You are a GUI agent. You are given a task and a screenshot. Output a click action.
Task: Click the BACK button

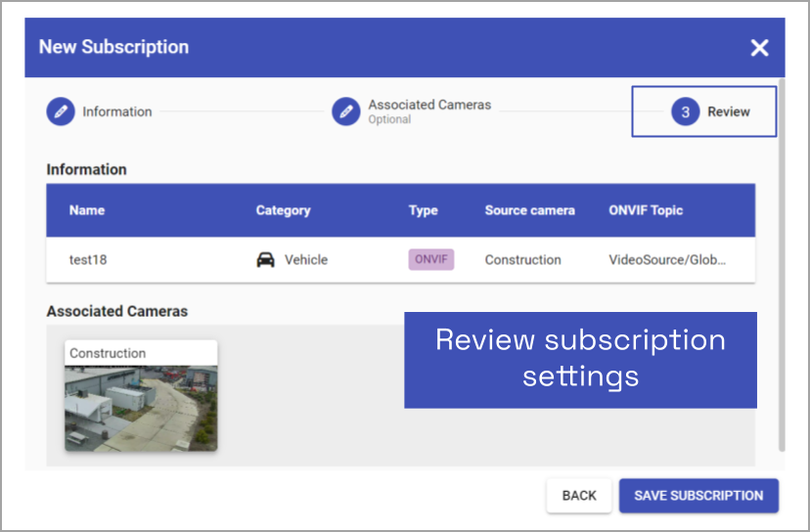[579, 496]
